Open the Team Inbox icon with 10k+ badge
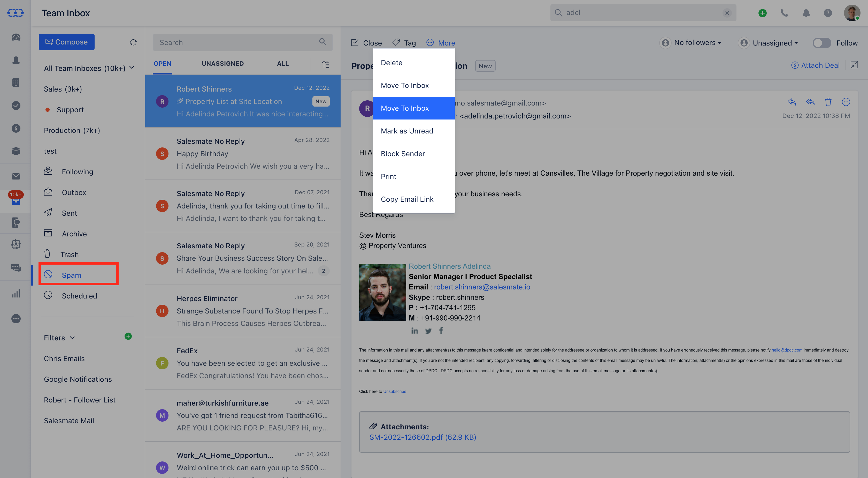This screenshot has height=478, width=868. (x=16, y=199)
